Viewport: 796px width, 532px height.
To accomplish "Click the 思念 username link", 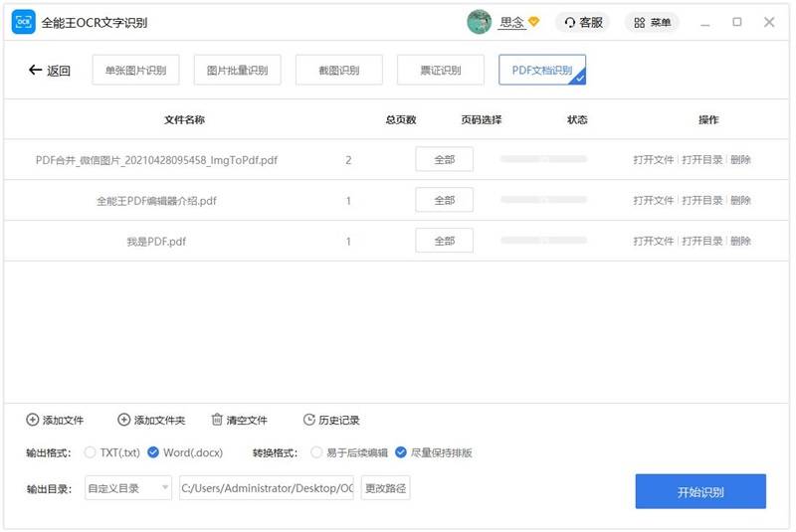I will pos(511,22).
